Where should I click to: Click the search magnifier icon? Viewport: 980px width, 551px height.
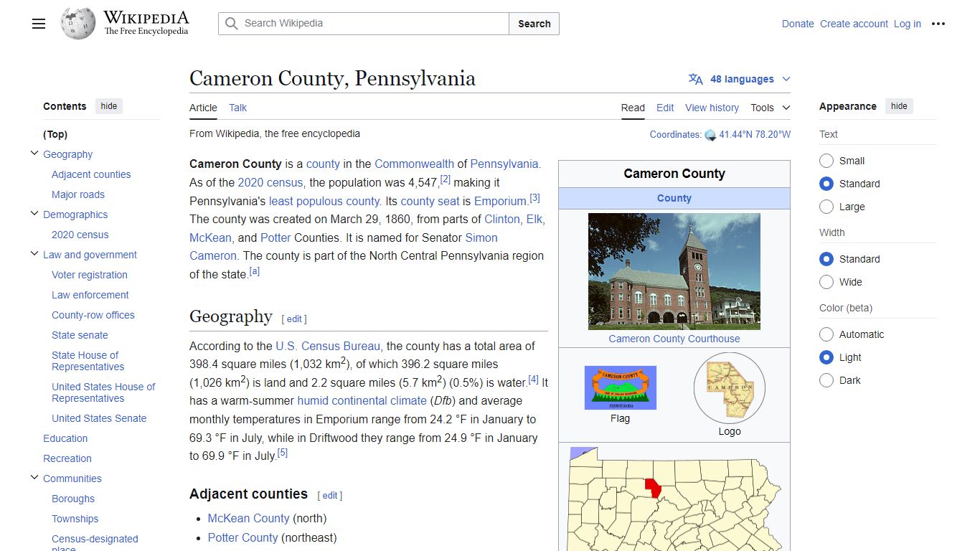pos(231,24)
